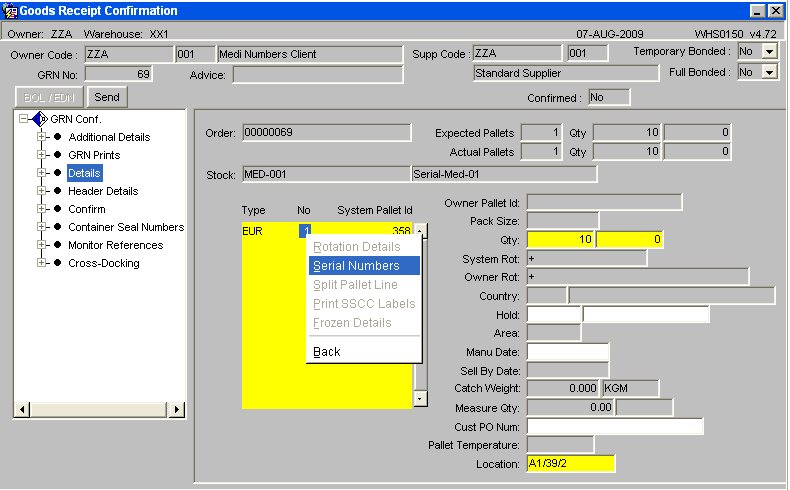This screenshot has width=790, height=490.
Task: Click the pallet list scroll down arrow
Action: click(420, 398)
